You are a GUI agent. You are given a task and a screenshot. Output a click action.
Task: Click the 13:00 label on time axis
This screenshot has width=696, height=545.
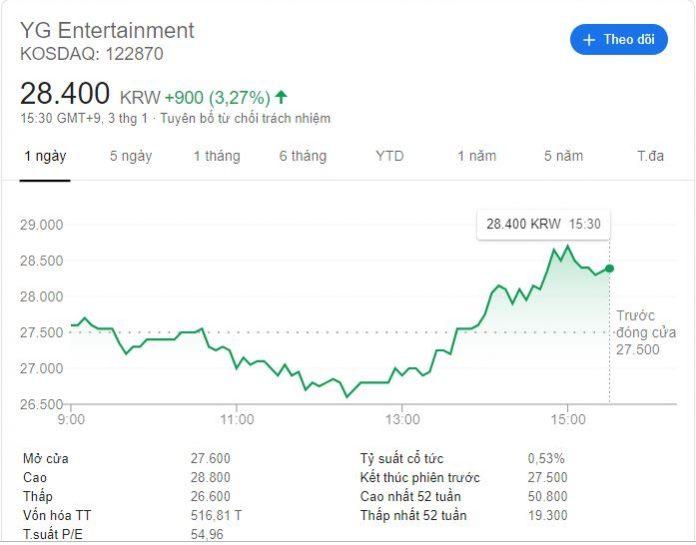click(402, 419)
